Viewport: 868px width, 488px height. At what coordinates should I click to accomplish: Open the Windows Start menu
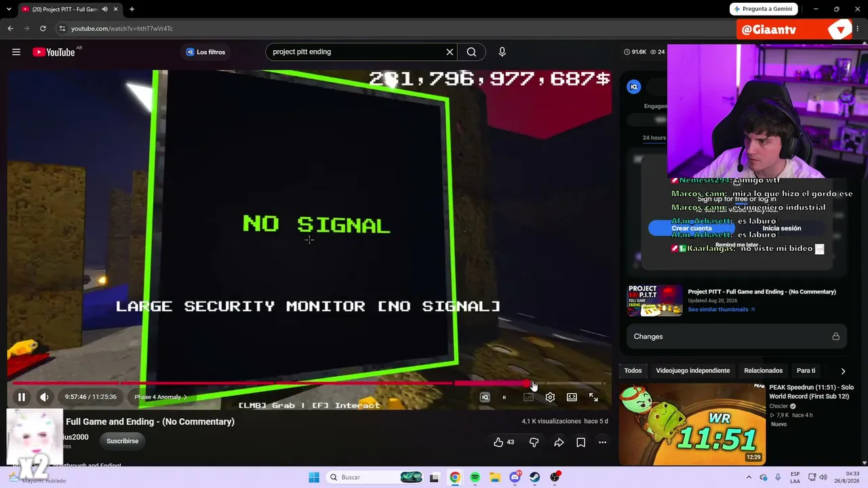(313, 477)
